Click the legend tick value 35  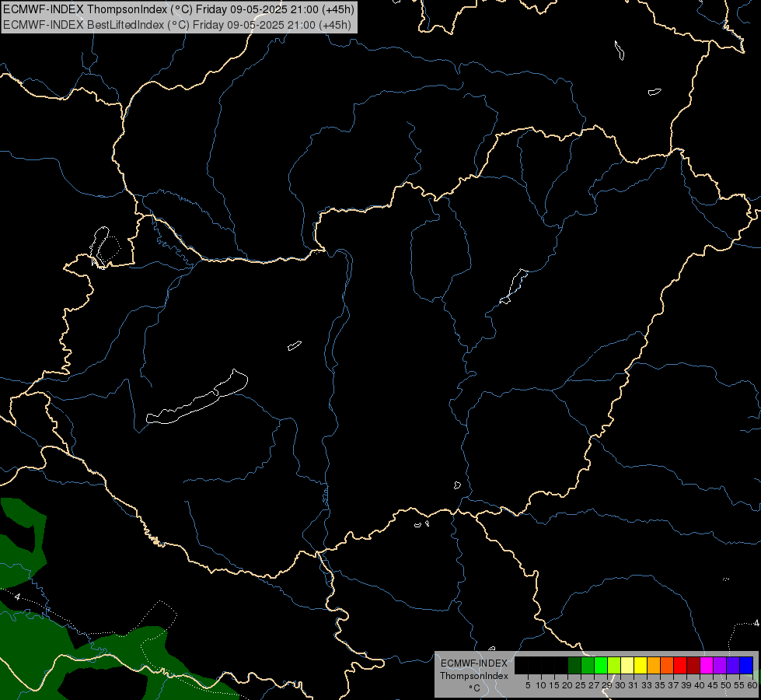(660, 685)
